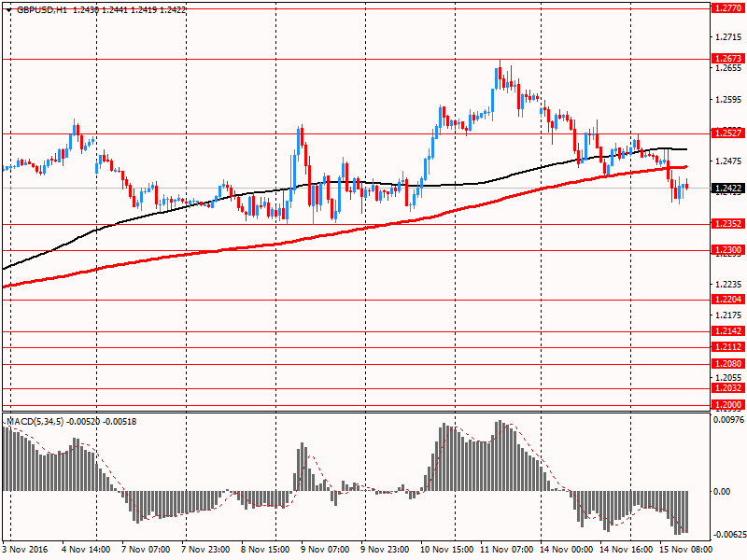Click the MACD(5,34,5) indicator label

coord(37,422)
